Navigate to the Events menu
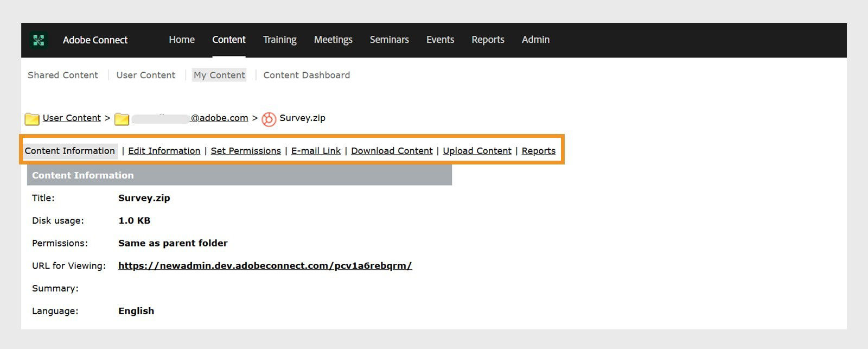This screenshot has width=868, height=349. (440, 40)
